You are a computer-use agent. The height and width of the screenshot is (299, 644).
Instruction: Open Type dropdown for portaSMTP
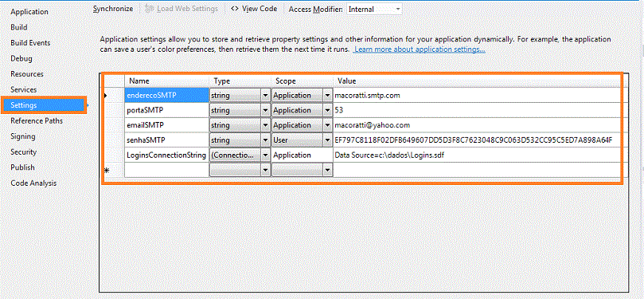tap(265, 111)
